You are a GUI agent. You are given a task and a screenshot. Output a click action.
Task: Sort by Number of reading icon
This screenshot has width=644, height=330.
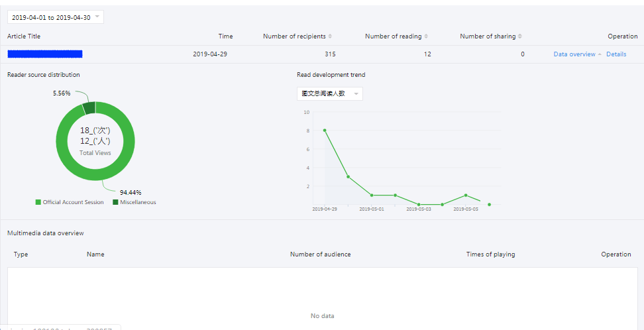click(x=426, y=36)
